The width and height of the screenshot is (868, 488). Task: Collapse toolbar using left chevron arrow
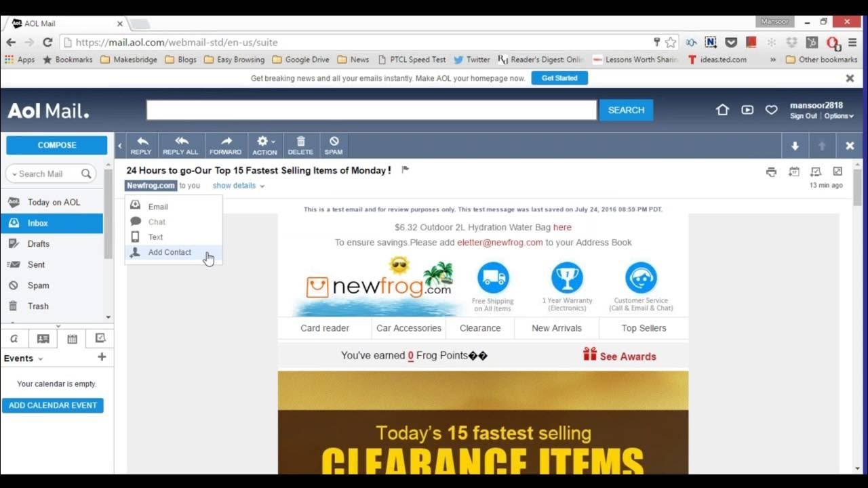click(x=120, y=146)
